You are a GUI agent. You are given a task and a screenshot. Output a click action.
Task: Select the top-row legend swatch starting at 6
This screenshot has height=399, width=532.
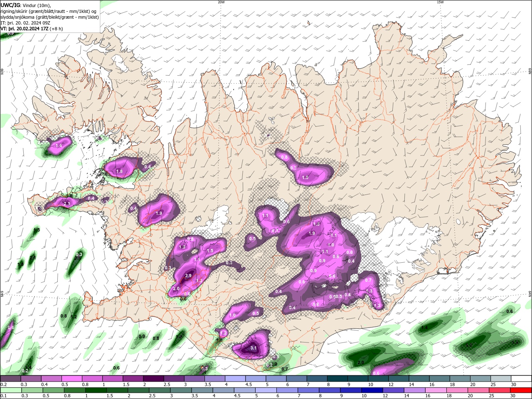pyautogui.click(x=296, y=379)
